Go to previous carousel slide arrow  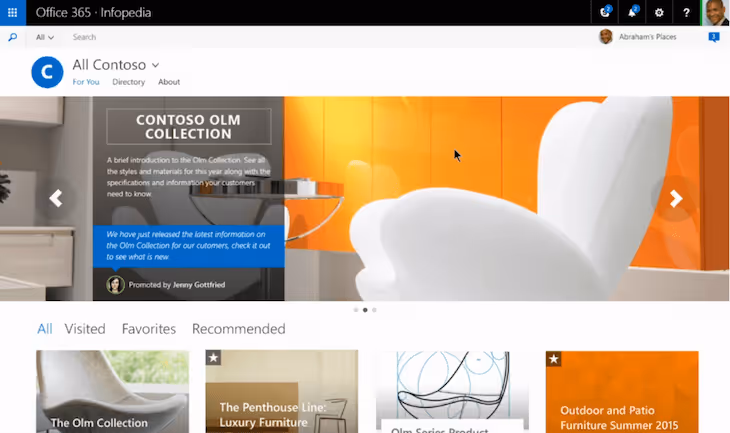click(x=56, y=198)
